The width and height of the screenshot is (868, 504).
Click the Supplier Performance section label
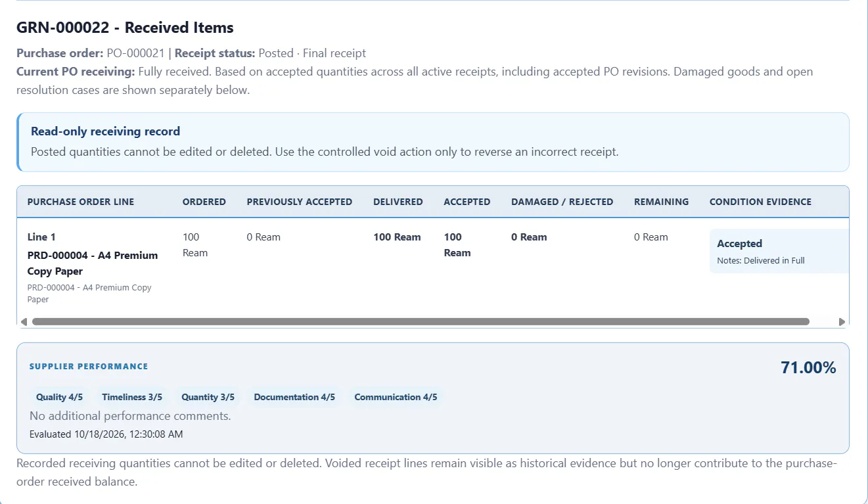(x=89, y=367)
